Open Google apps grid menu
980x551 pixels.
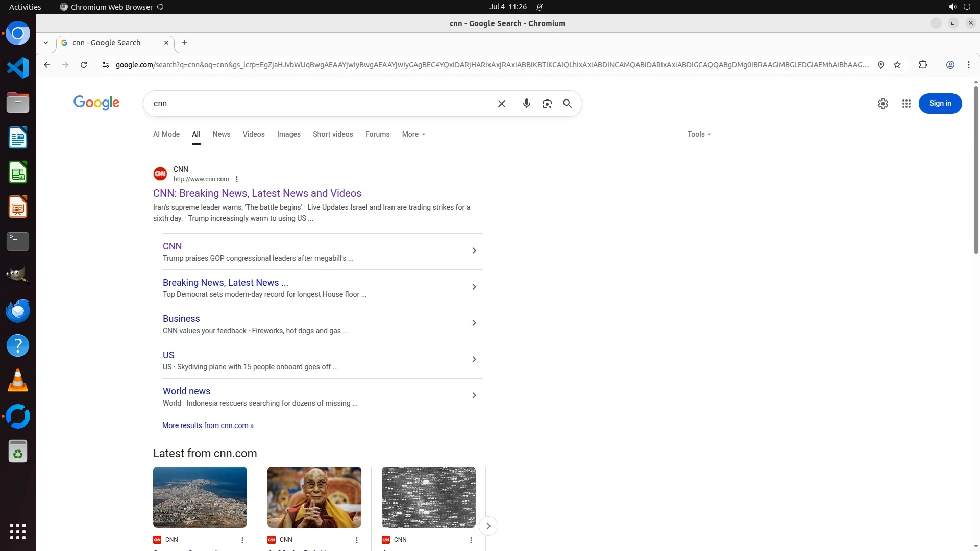coord(906,104)
